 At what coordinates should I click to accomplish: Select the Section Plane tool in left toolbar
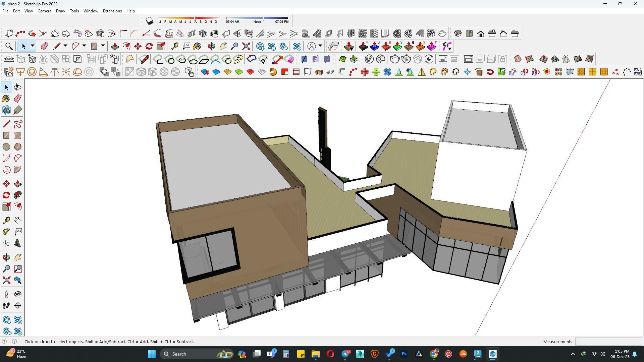point(18,306)
